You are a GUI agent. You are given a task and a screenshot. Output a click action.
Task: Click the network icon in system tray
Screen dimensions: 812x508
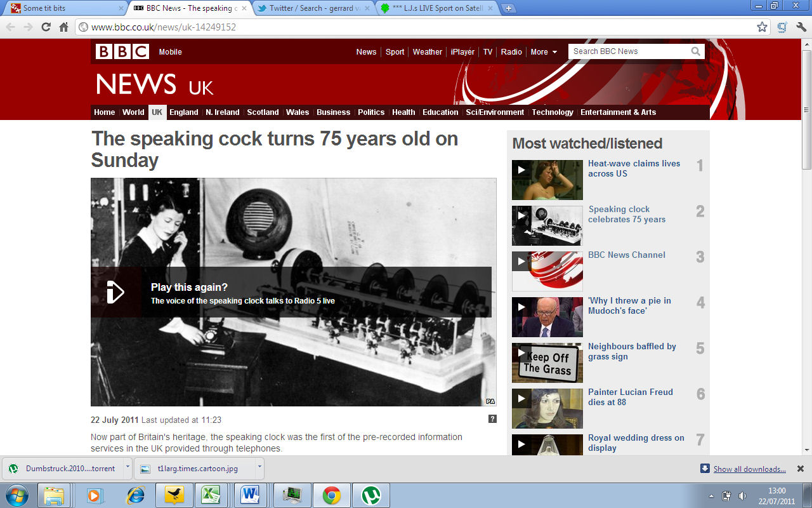tap(726, 495)
